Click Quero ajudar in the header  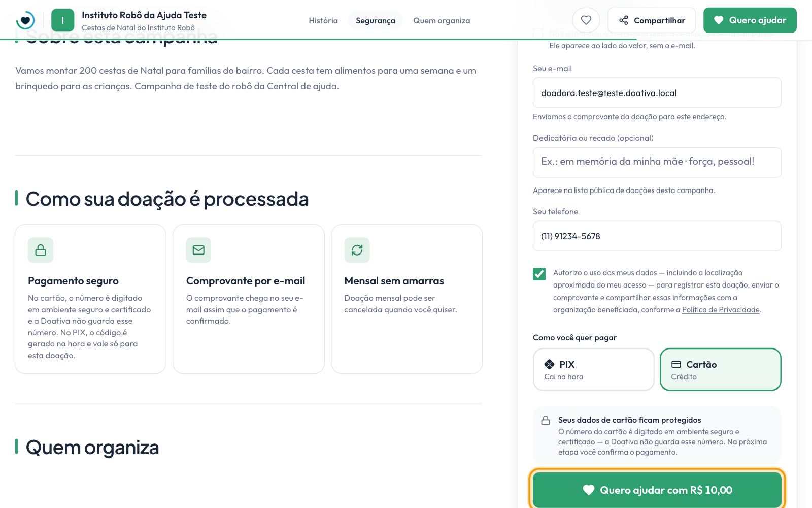[x=750, y=20]
